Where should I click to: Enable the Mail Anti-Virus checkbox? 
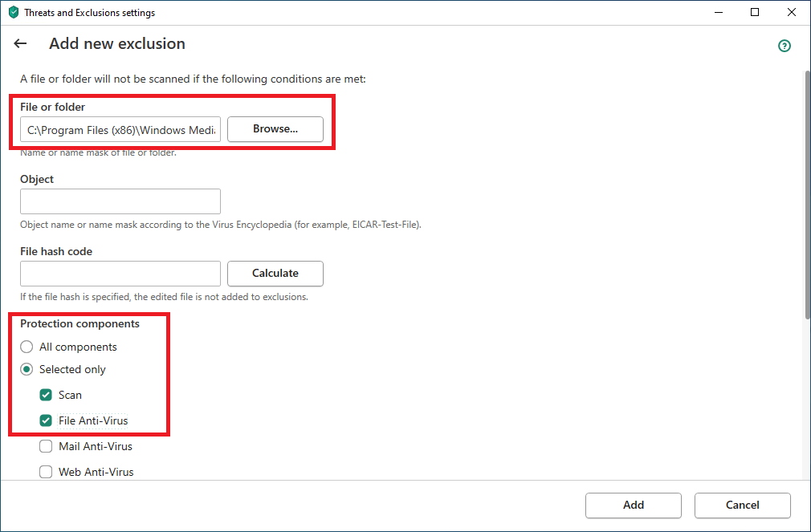tap(47, 446)
